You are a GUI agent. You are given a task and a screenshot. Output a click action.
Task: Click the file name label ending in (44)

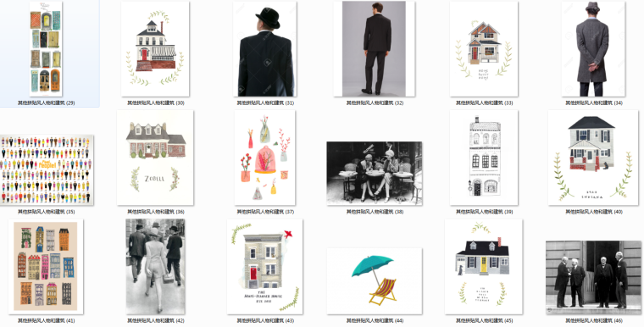click(x=375, y=321)
